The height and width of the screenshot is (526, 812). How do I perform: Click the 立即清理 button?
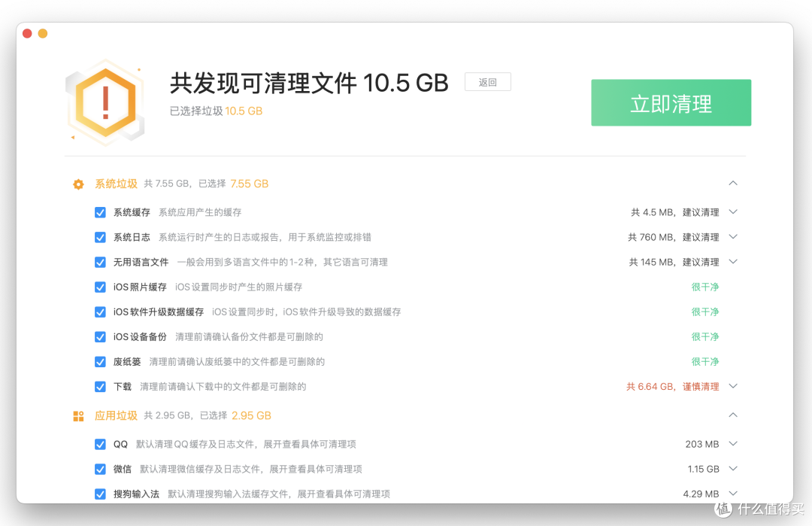(x=671, y=102)
